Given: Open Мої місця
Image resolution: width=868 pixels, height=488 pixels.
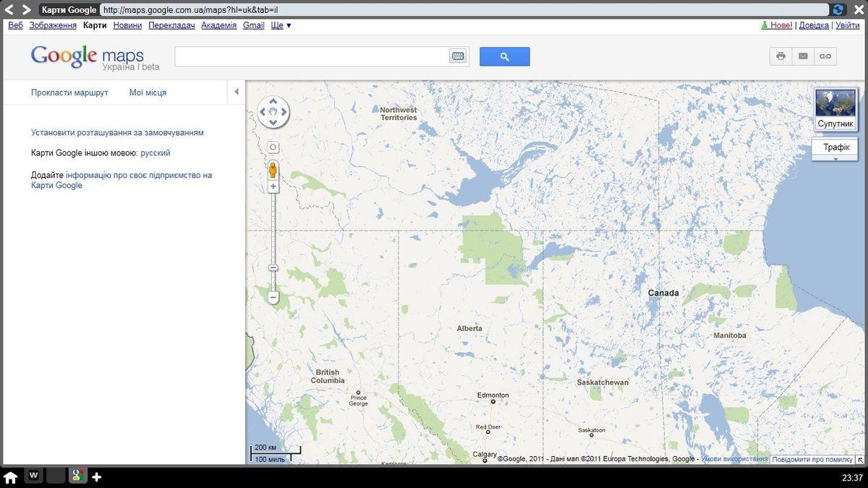Looking at the screenshot, I should 148,93.
